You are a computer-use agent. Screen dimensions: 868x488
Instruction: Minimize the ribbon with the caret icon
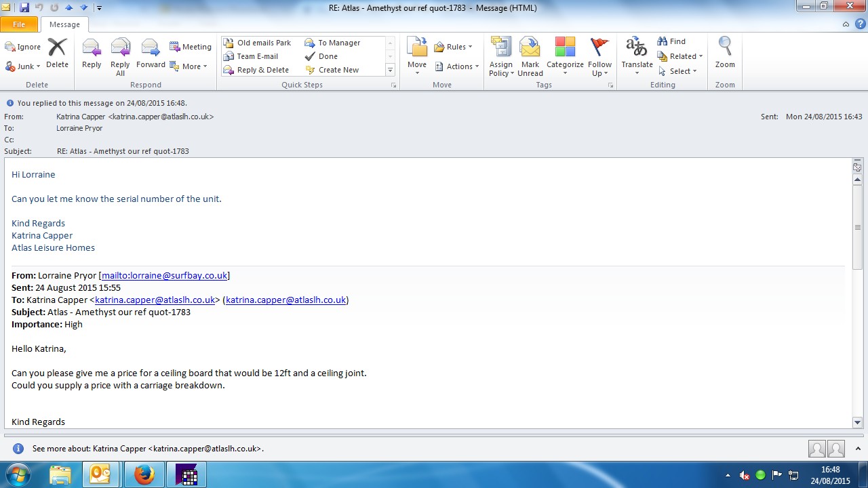[x=846, y=24]
